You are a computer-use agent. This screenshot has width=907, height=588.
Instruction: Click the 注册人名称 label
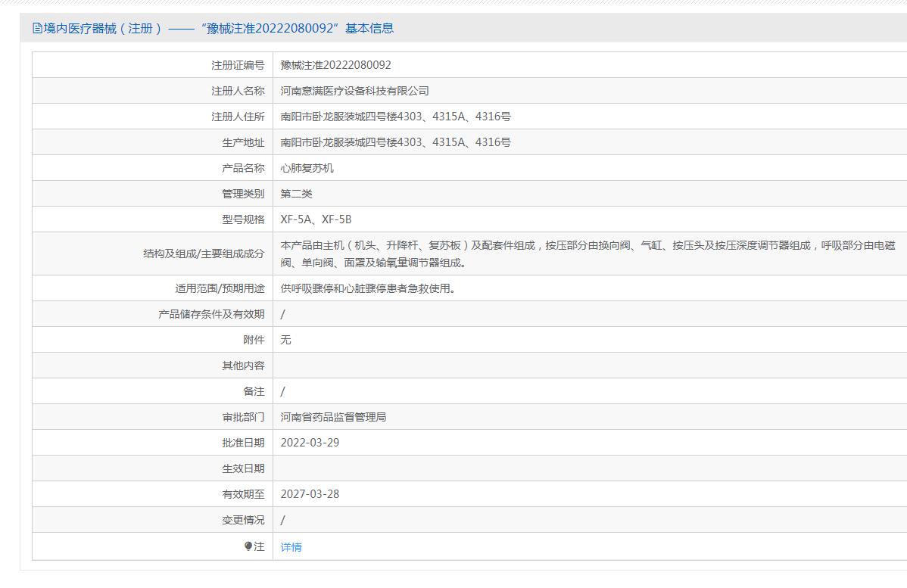pos(238,91)
